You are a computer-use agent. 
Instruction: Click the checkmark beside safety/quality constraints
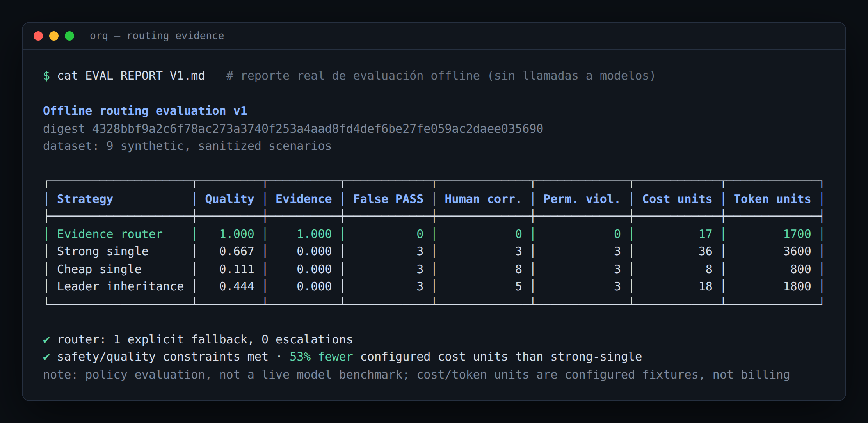(x=46, y=357)
